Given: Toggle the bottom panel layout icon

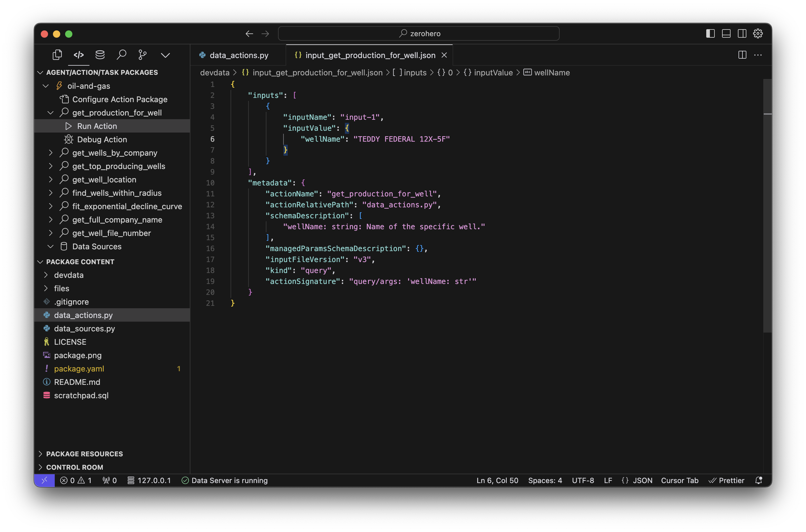Looking at the screenshot, I should pos(726,33).
